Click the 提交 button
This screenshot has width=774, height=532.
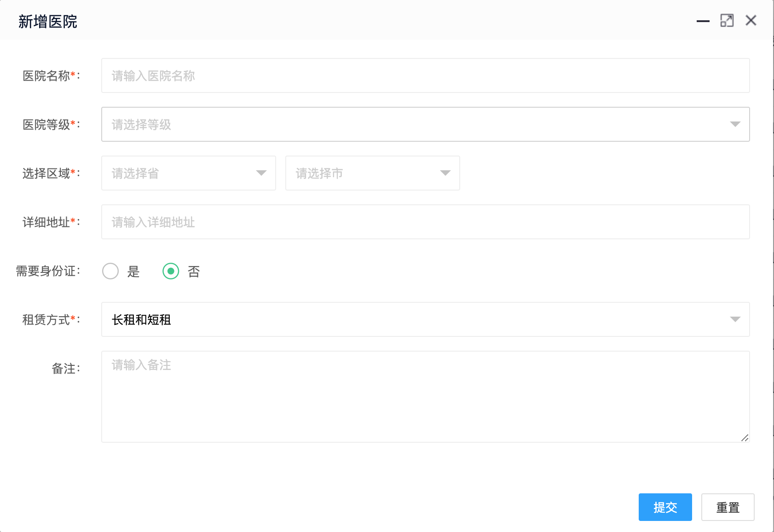[665, 507]
